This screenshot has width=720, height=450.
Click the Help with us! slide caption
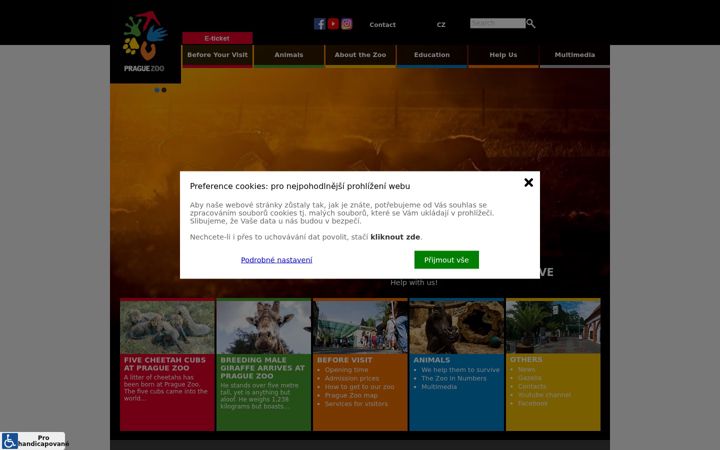(414, 283)
